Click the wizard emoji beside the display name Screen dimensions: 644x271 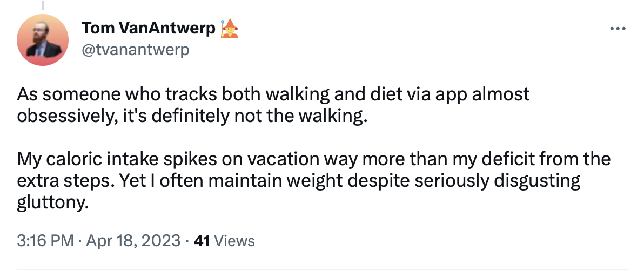[x=230, y=28]
